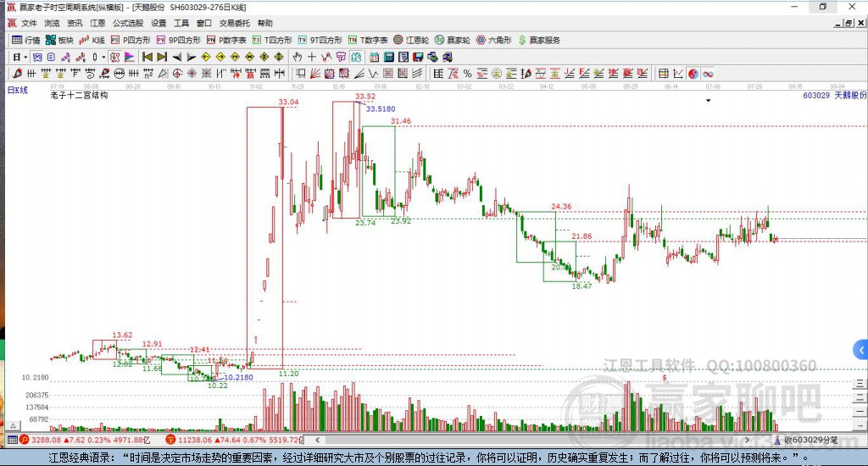Select the Gann fan lines drawing tool

(315, 74)
